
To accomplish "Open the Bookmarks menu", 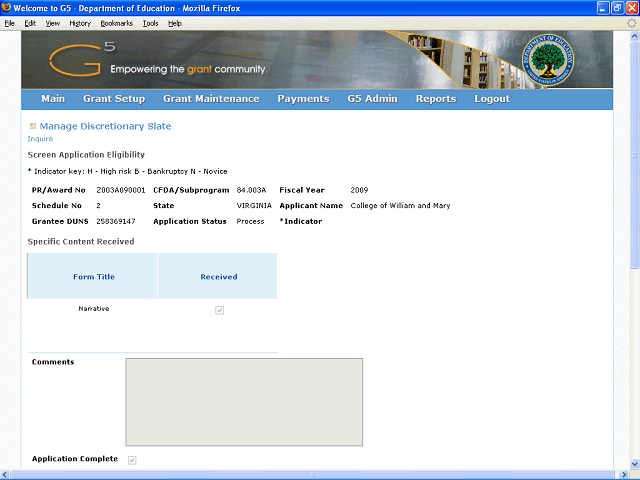I will coord(117,23).
